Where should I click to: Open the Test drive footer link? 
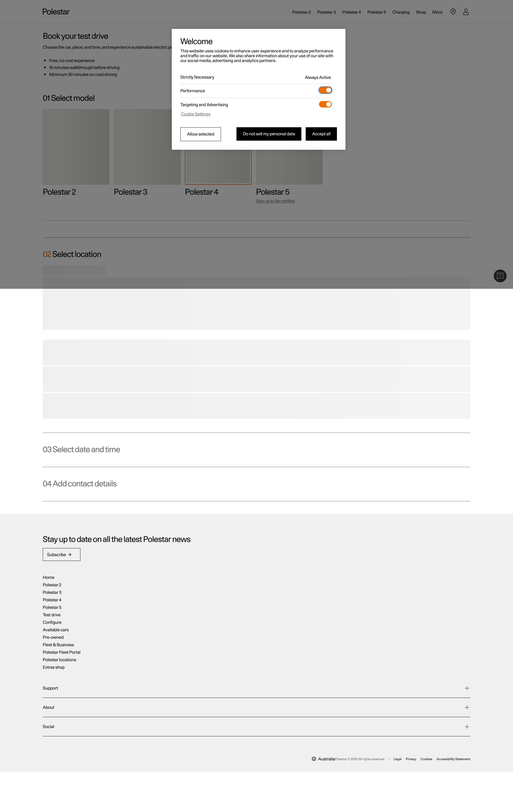52,615
